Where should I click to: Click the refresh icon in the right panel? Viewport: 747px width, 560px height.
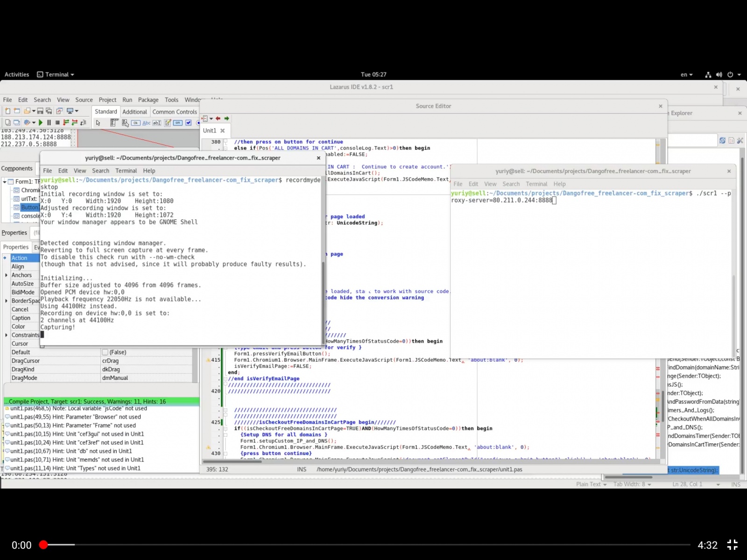(722, 140)
